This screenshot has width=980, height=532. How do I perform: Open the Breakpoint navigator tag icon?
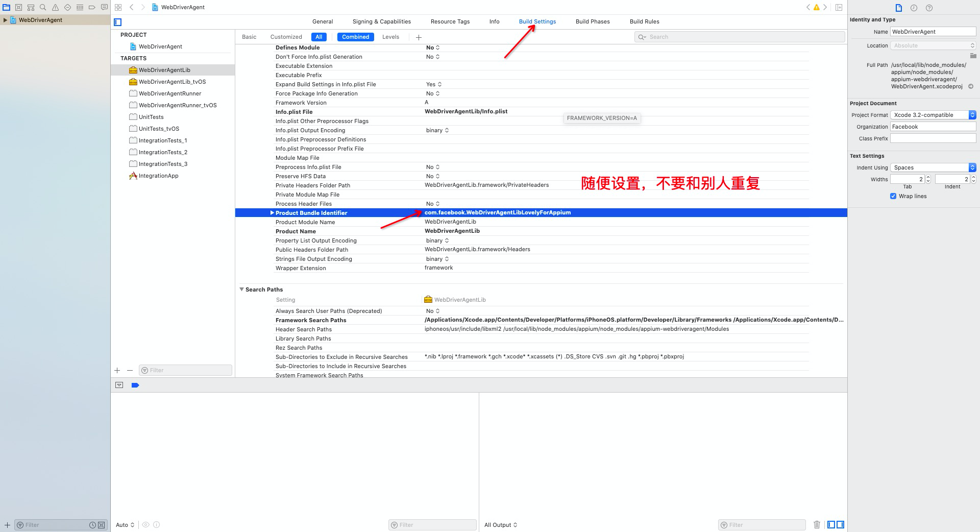tap(92, 7)
